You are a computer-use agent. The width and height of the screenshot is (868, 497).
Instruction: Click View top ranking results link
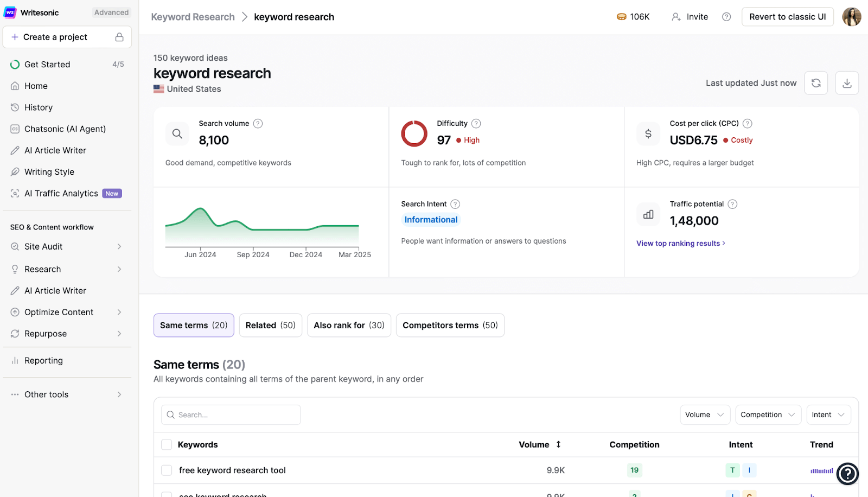coord(680,243)
